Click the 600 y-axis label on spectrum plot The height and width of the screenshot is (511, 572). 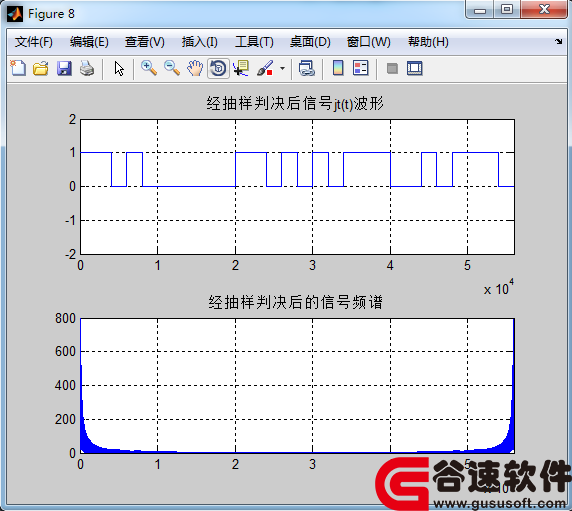click(65, 352)
